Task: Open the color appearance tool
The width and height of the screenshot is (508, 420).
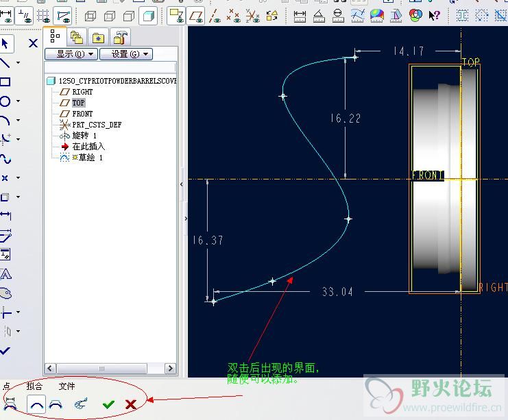Action: tap(415, 15)
